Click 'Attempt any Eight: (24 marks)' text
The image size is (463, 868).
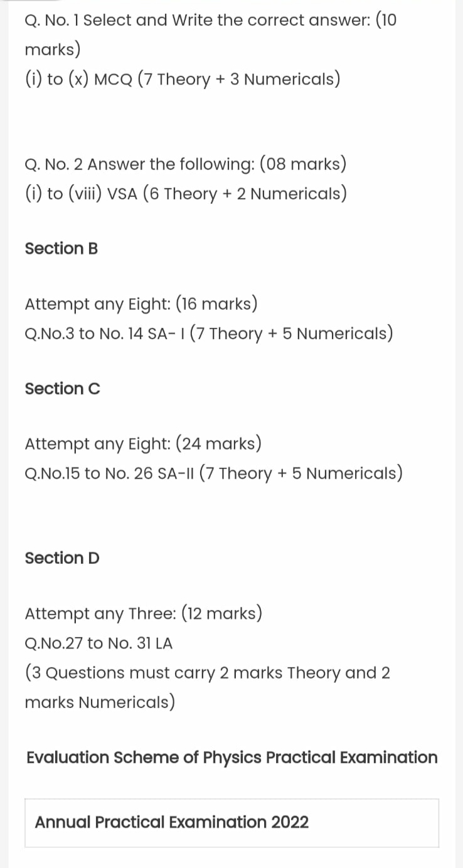[143, 444]
